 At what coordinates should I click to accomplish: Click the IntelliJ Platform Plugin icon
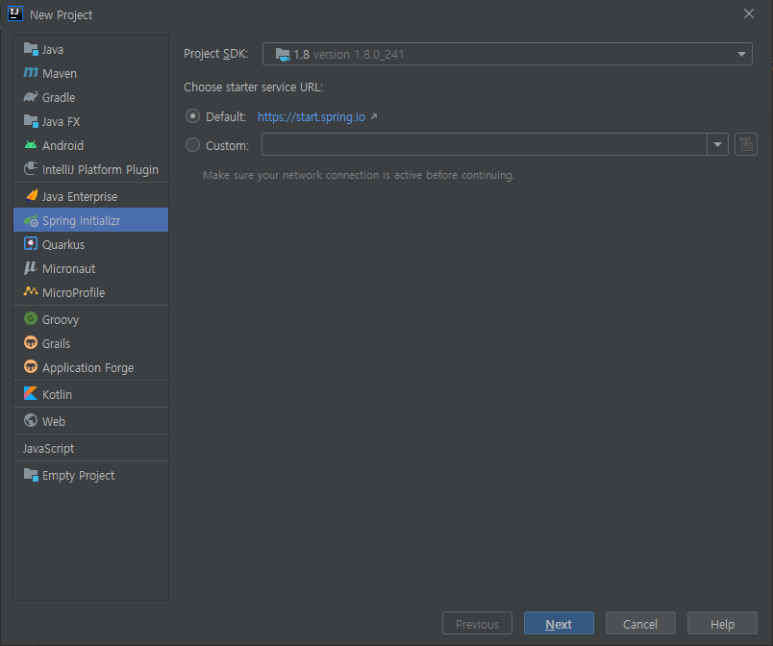pyautogui.click(x=31, y=169)
